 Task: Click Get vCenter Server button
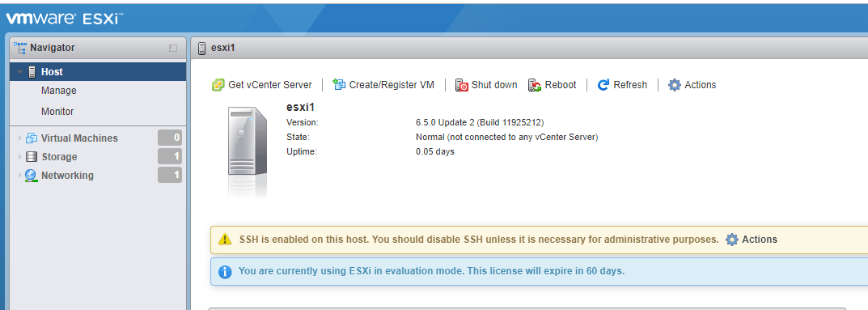(x=262, y=85)
